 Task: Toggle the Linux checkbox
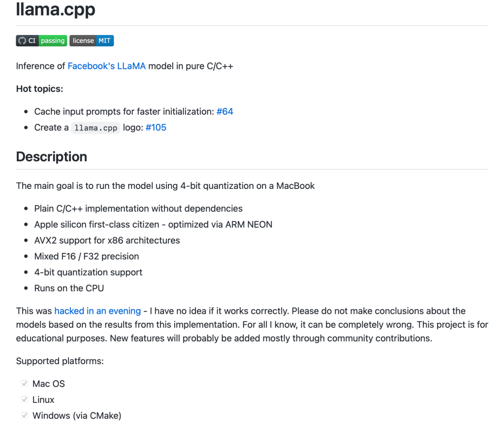point(24,399)
